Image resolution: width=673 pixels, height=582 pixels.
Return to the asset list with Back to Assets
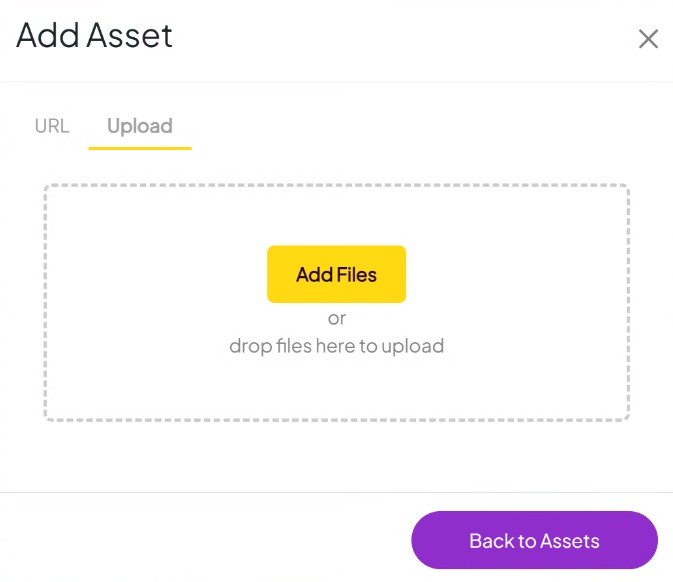[534, 541]
